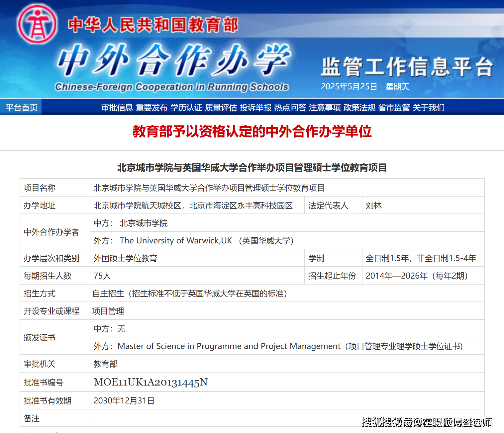Click the address cell 北京城市学院航天城校区

197,206
